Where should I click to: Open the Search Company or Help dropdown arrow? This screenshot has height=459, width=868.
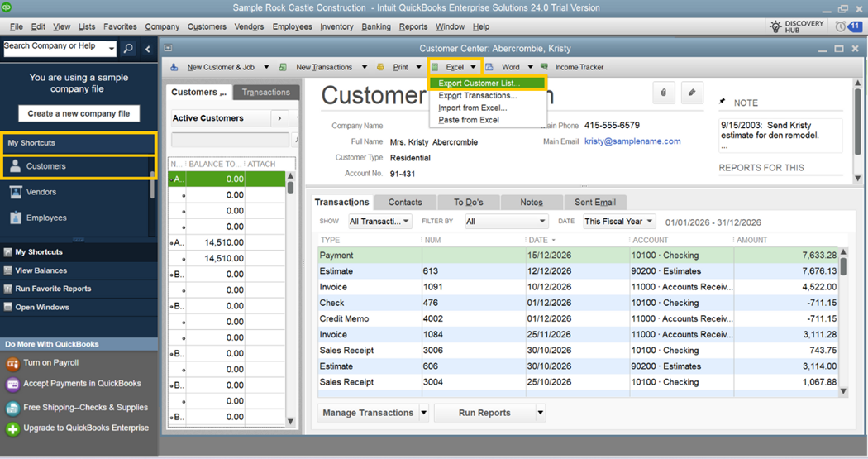tap(112, 49)
